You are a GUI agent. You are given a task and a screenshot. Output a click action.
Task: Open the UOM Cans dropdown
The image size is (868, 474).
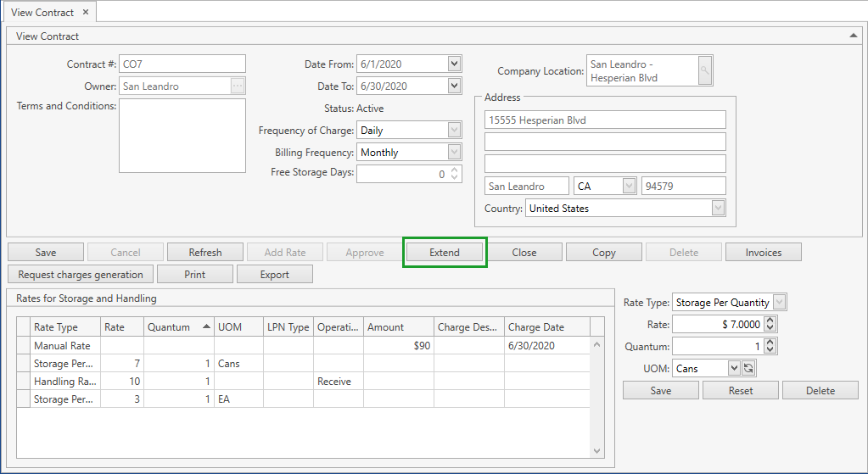point(734,368)
